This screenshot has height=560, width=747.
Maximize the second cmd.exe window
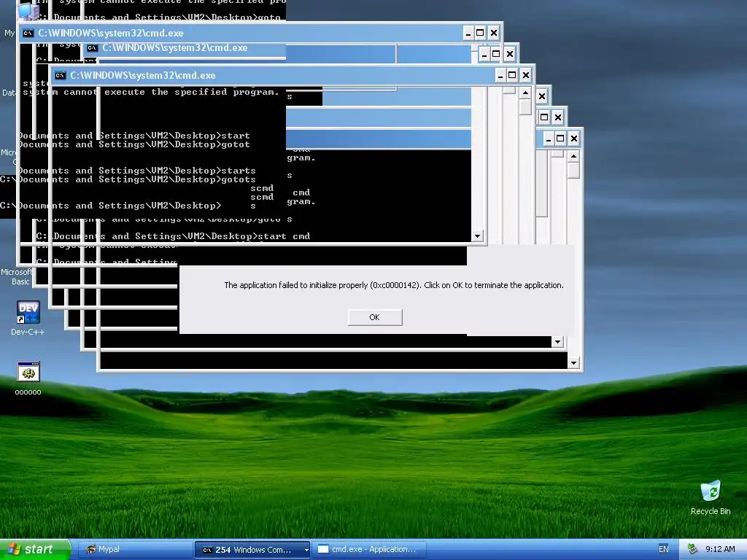(x=496, y=54)
